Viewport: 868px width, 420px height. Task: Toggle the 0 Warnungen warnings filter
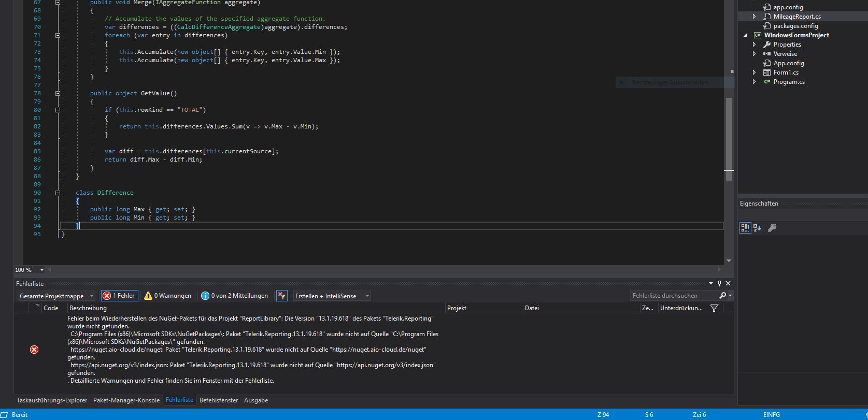point(168,296)
